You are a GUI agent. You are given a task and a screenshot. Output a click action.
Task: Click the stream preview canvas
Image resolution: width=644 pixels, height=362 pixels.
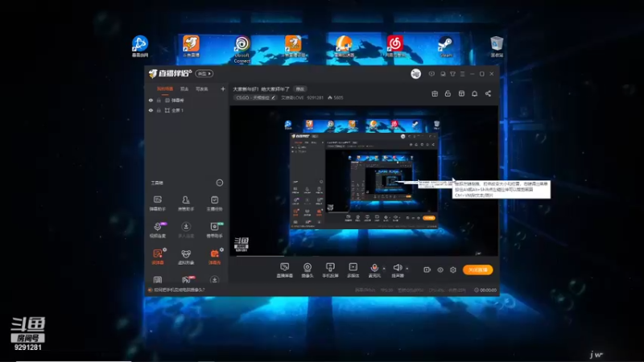tap(364, 181)
